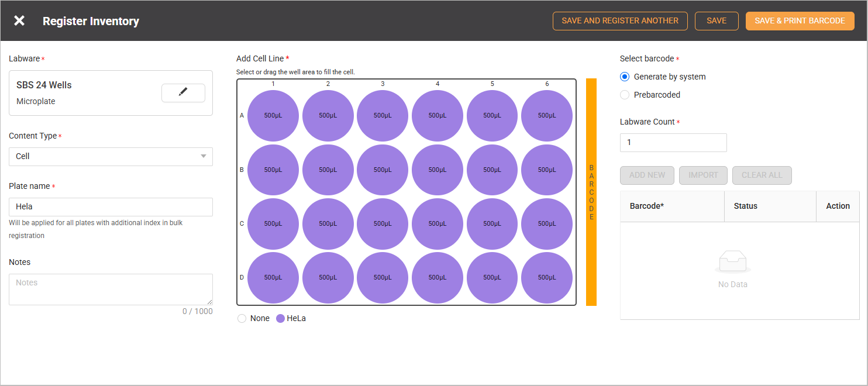The width and height of the screenshot is (868, 386).
Task: Focus the Plate name field
Action: click(x=111, y=207)
